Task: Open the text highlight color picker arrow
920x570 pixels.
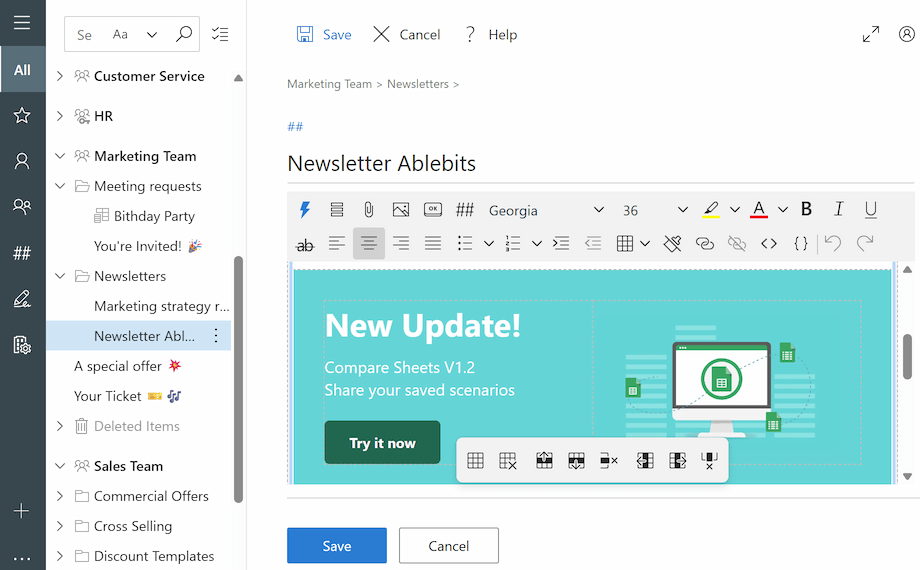Action: coord(735,210)
